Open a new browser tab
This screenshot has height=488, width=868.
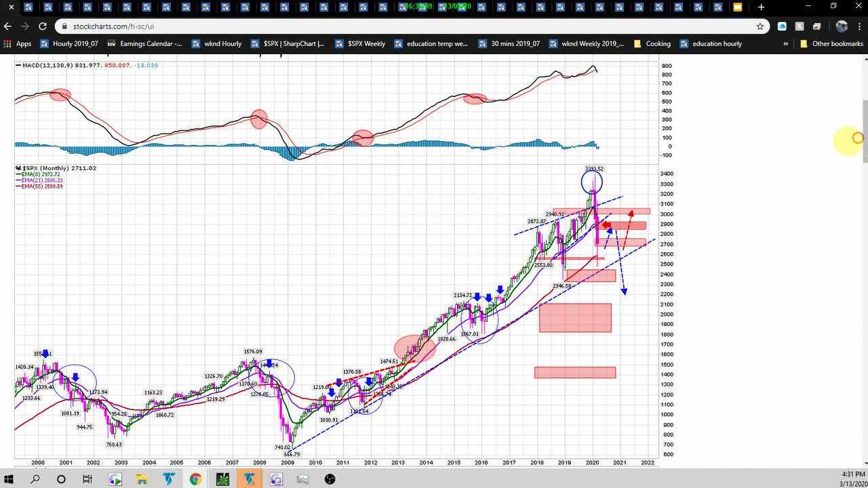[761, 7]
